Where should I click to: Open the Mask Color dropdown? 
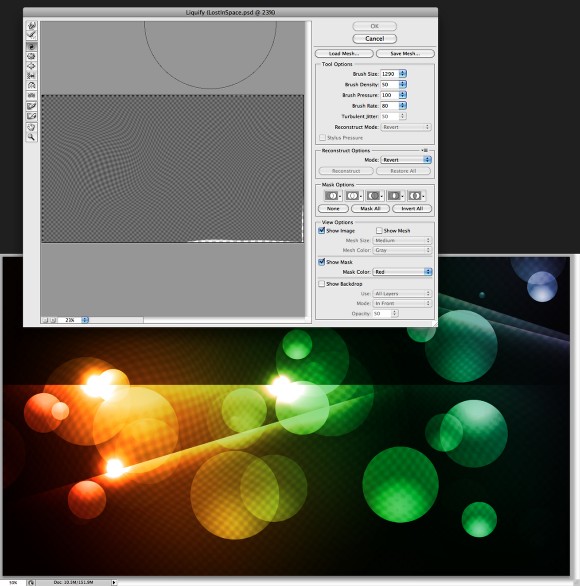pyautogui.click(x=402, y=272)
